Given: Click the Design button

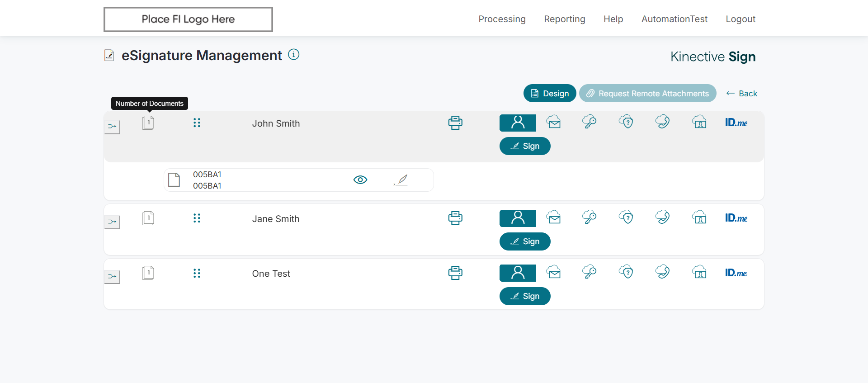Looking at the screenshot, I should click(550, 94).
